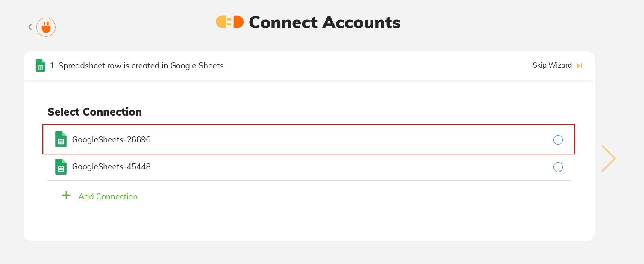
Task: Click the sheet icon beside GoogleSheets-26696
Action: pos(61,139)
